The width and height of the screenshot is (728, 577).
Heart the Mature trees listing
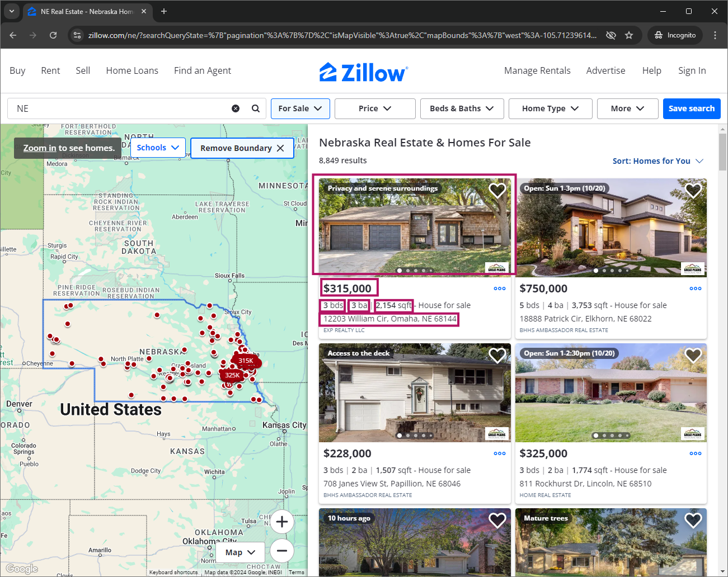693,520
